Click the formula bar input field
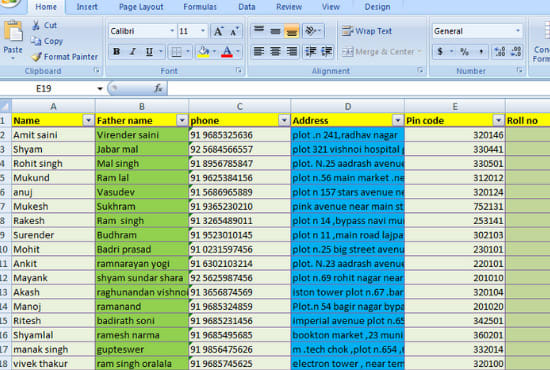Viewport: 550px width, 370px height. [358, 88]
